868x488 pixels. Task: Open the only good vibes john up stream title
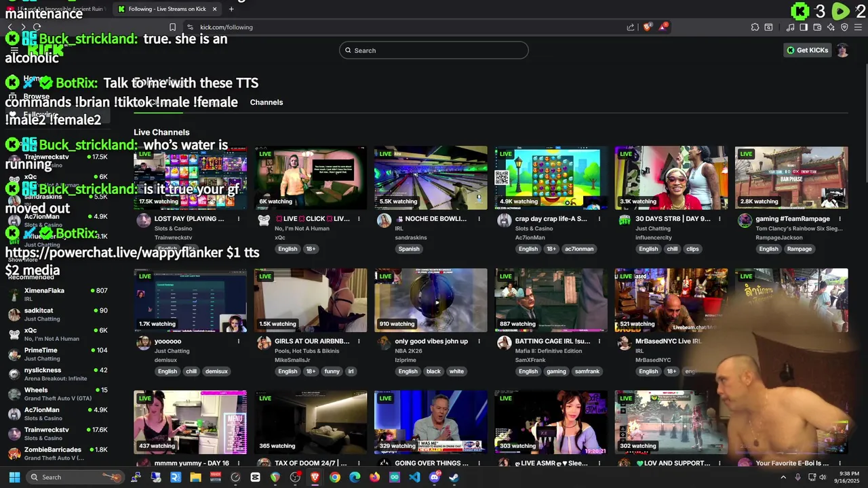click(431, 342)
